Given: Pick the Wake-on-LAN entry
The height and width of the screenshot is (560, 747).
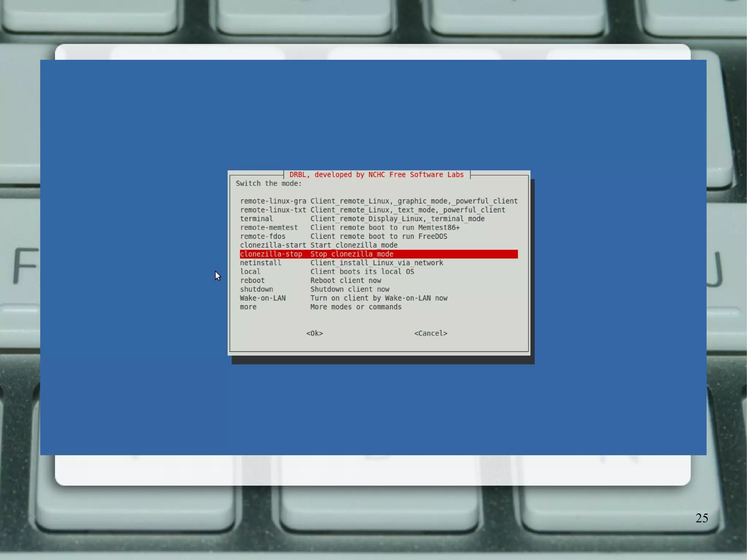Looking at the screenshot, I should [263, 298].
